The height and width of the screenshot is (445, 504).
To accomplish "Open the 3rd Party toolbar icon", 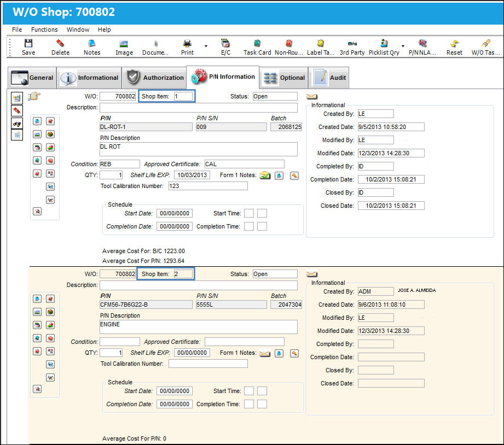I will (x=352, y=44).
